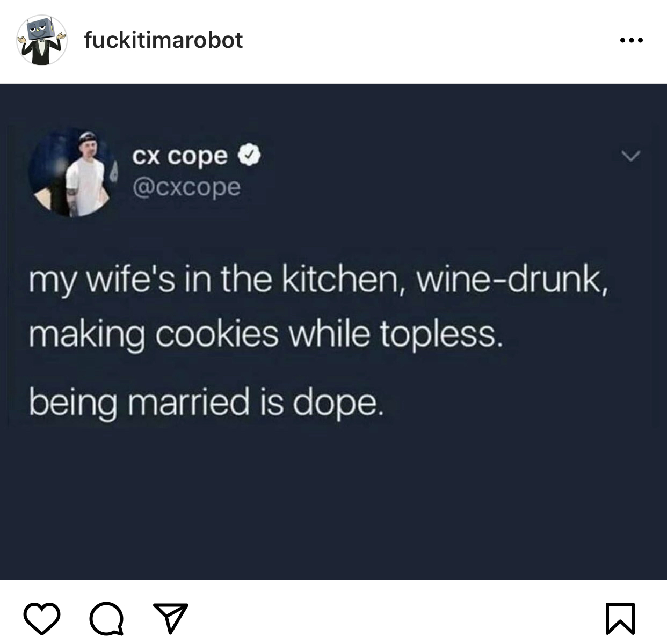Open fuckitimarobot's profile picture
The width and height of the screenshot is (667, 644).
click(x=42, y=40)
